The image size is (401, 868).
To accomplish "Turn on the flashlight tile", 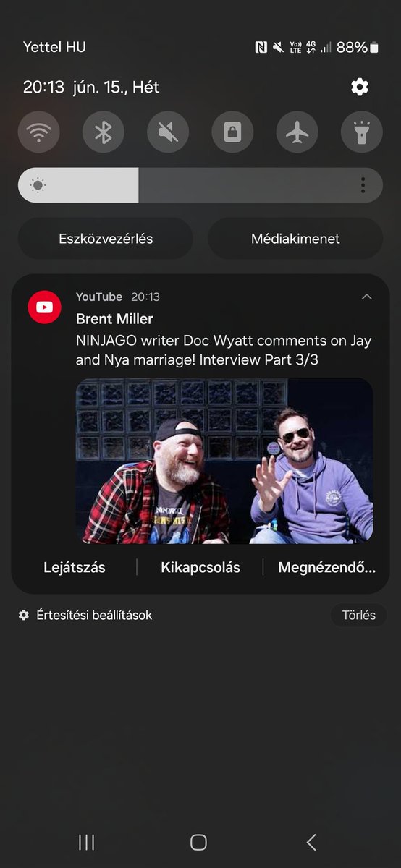I will tap(362, 132).
